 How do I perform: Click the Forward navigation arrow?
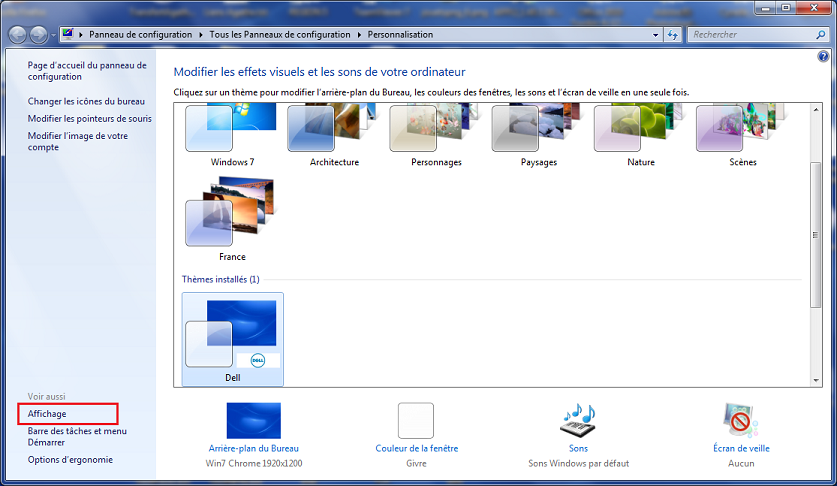(x=38, y=35)
